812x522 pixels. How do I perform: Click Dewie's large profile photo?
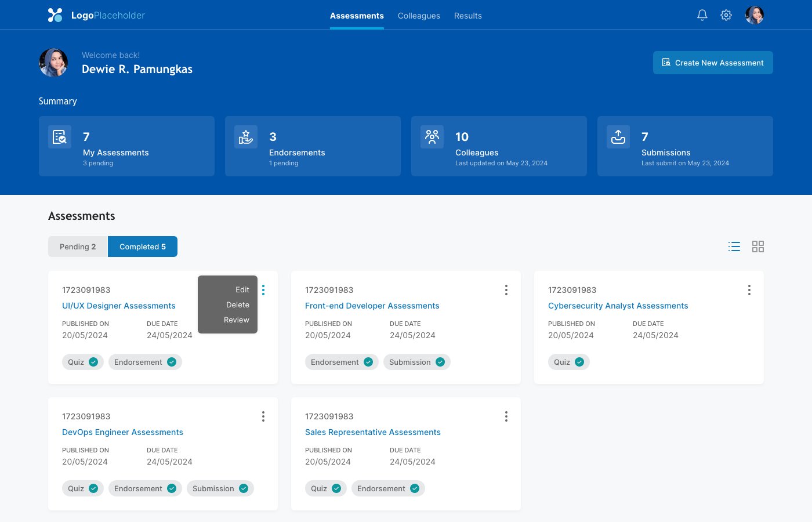click(x=53, y=63)
